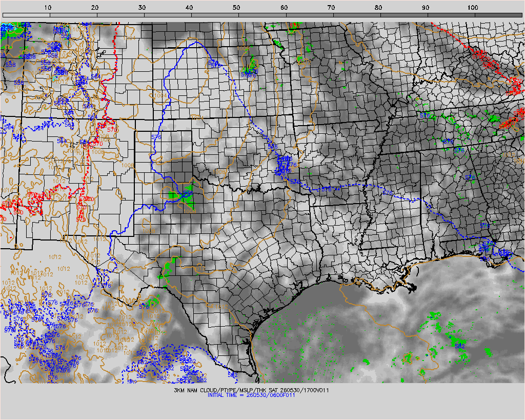Viewport: 525px width, 420px height.
Task: Select the darkest color bar segment above 100
Action: pos(498,15)
